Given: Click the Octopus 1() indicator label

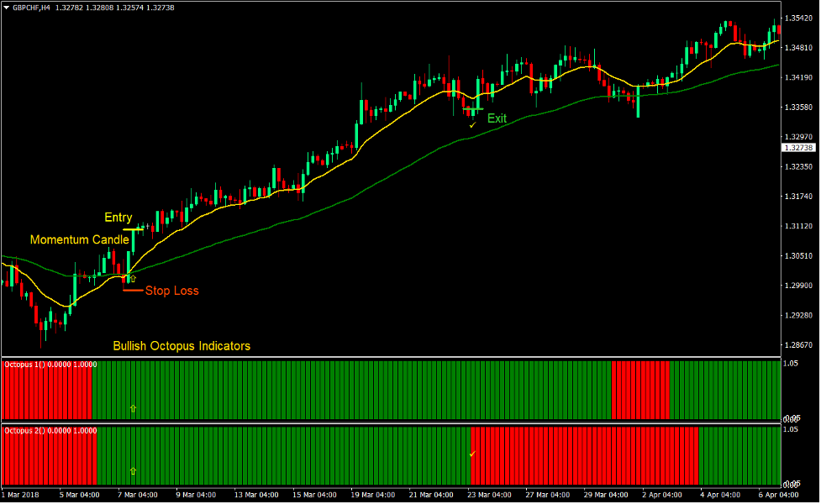Looking at the screenshot, I should [x=25, y=365].
